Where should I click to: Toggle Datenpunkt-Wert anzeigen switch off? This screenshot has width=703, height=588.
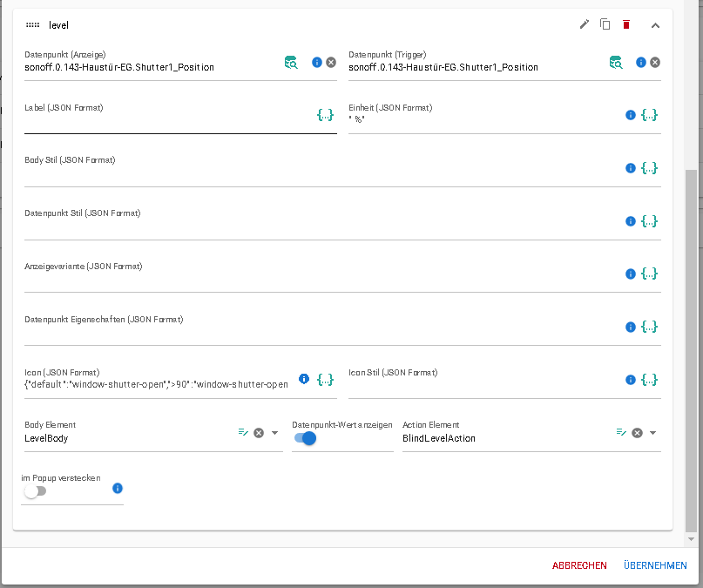coord(305,438)
